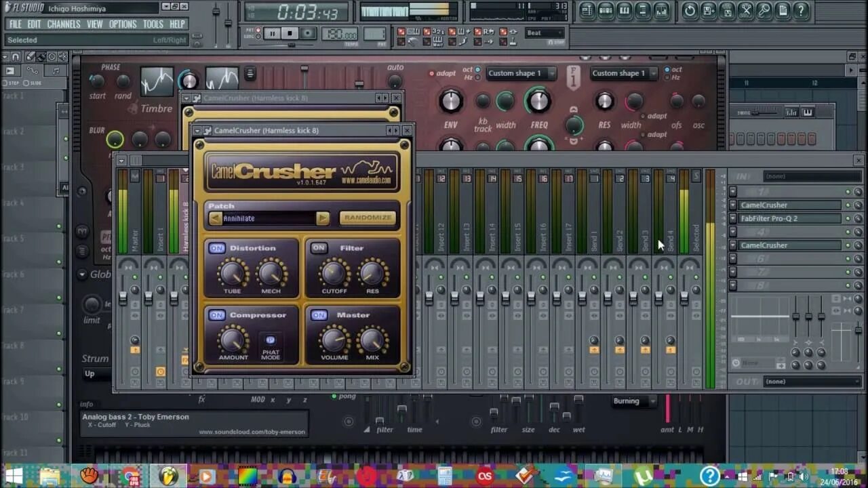Open the OPTIONS menu

pos(123,24)
